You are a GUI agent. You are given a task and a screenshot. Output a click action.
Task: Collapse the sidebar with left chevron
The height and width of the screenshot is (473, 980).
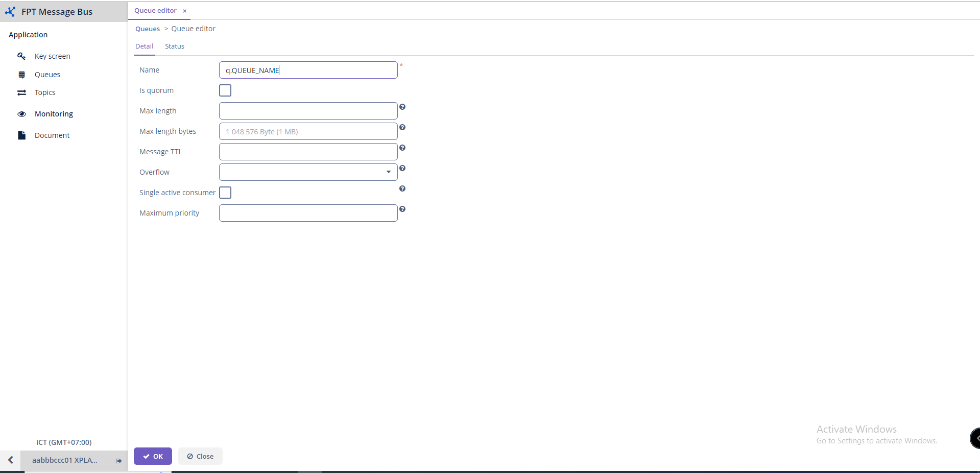tap(10, 460)
